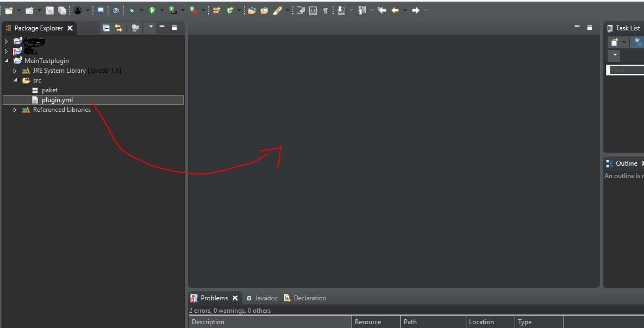
Task: Open the New Java Class dropdown arrow
Action: [240, 10]
